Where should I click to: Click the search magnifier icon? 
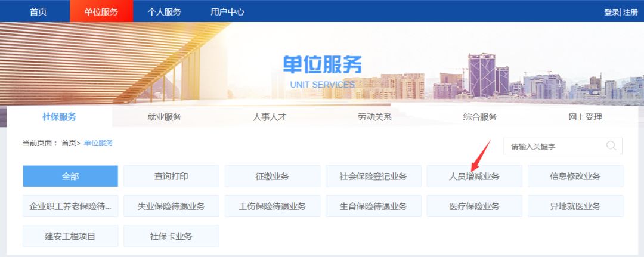[611, 146]
